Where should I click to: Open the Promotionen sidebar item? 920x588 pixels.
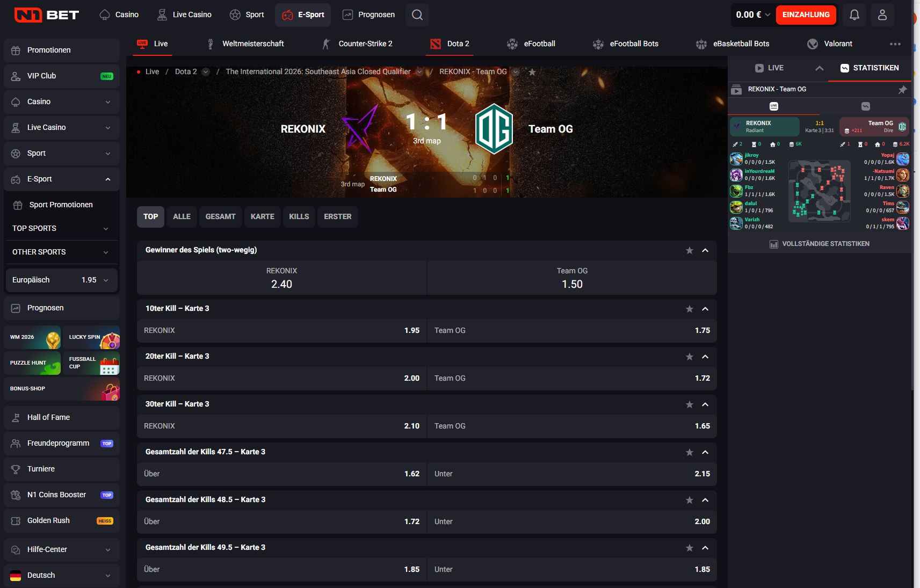coord(62,50)
